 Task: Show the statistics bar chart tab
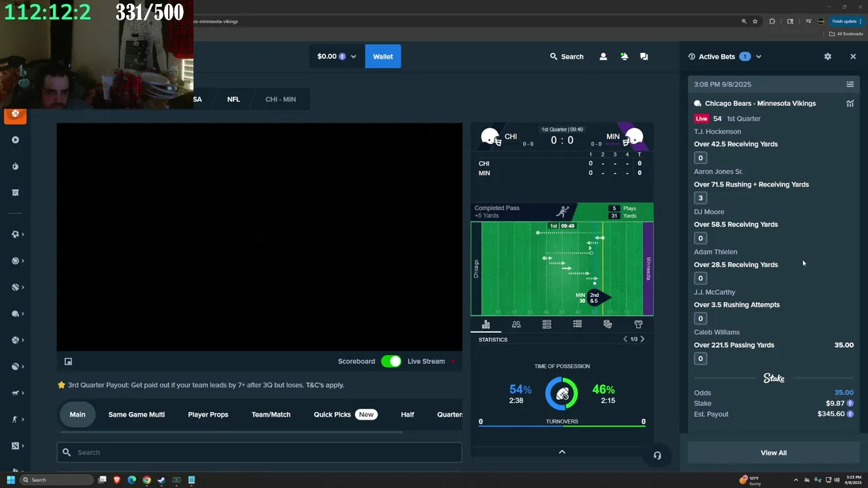486,325
